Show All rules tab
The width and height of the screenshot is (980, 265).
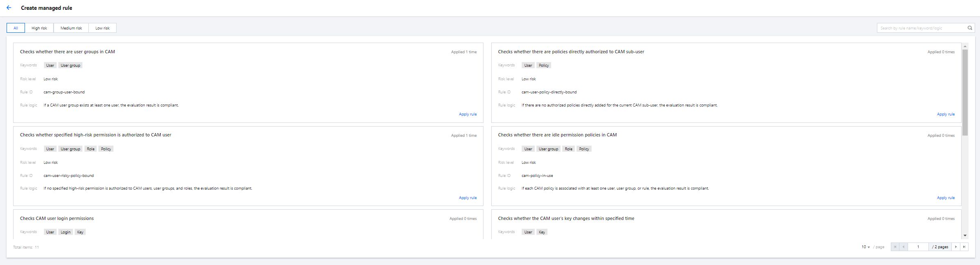[16, 28]
